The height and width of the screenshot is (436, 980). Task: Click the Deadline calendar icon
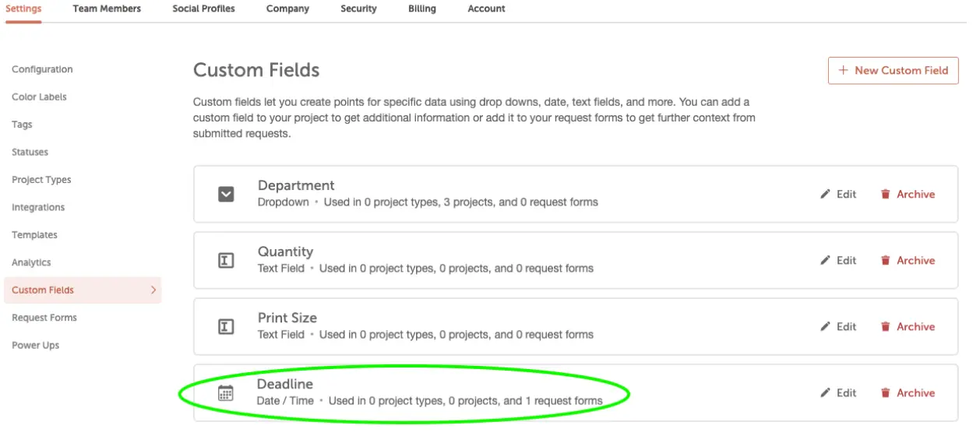click(225, 393)
